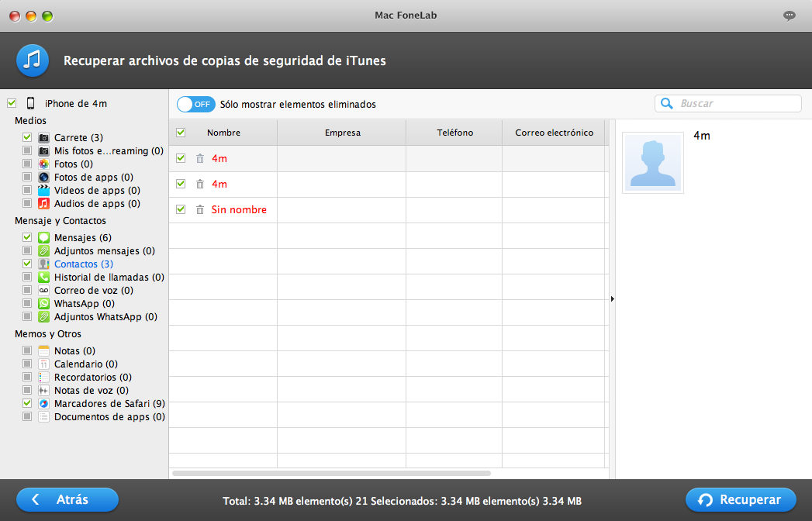Click the contact avatar thumbnail

(x=653, y=163)
